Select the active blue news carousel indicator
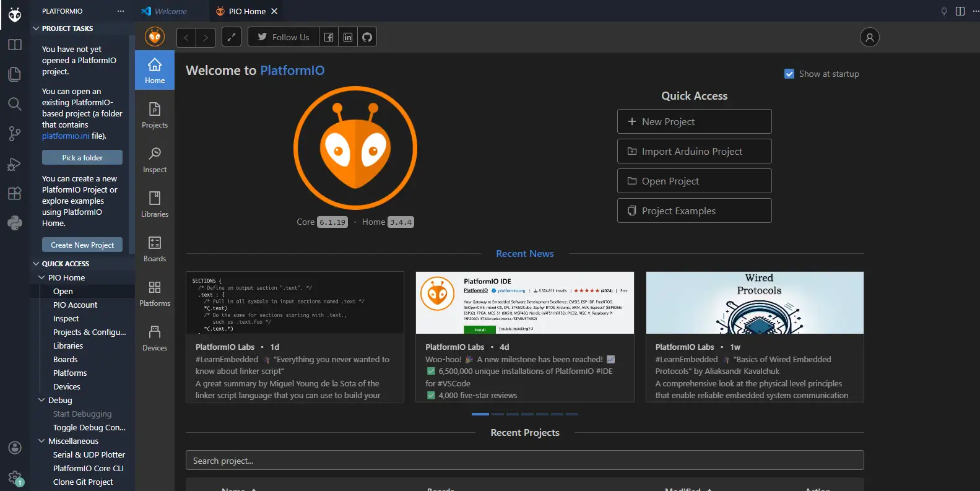 480,414
